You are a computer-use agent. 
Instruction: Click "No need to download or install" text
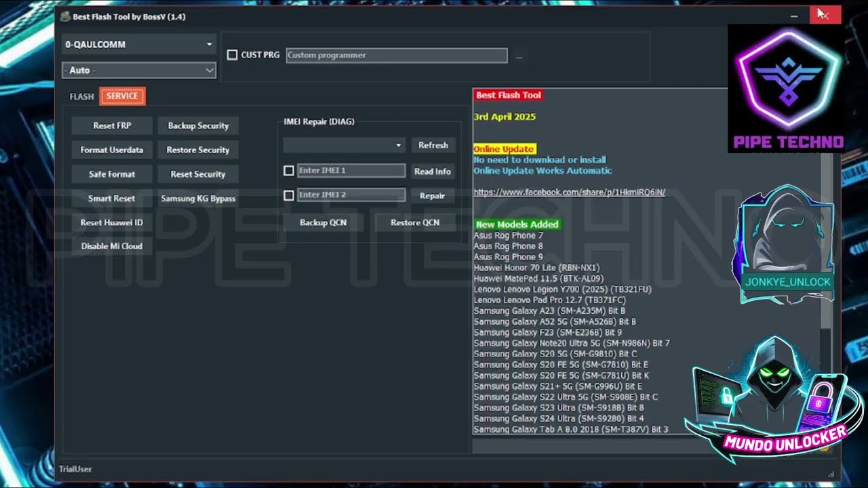[540, 160]
